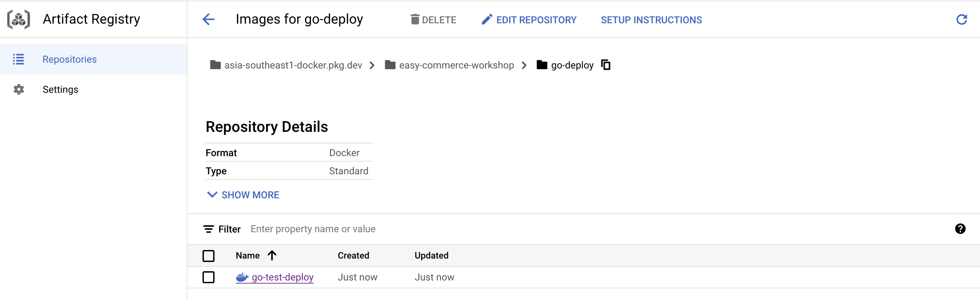Open the go-test-deploy image link
980x300 pixels.
283,277
